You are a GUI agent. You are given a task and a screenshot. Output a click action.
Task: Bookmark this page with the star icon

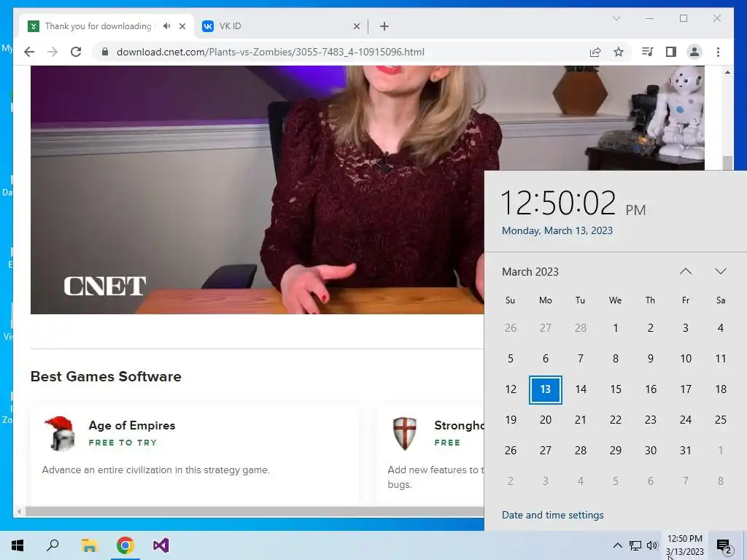tap(619, 52)
